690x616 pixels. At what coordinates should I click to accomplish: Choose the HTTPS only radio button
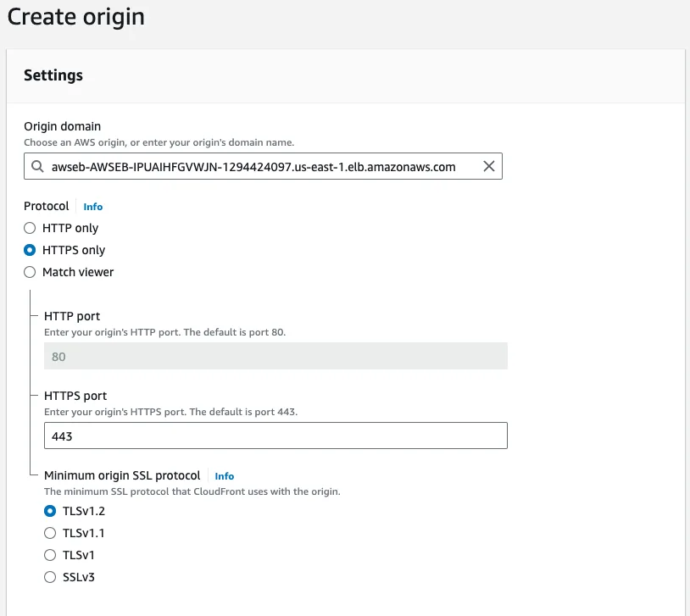(30, 250)
